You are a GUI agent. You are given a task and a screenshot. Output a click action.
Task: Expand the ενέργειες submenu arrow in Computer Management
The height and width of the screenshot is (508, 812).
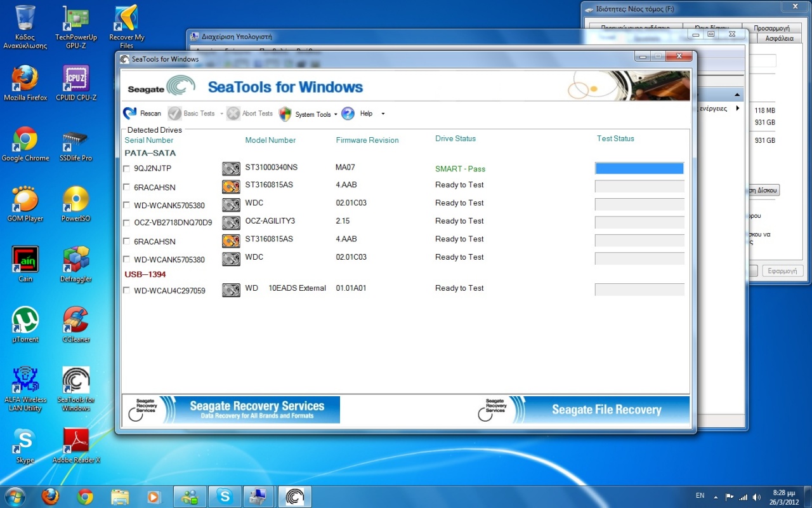737,109
